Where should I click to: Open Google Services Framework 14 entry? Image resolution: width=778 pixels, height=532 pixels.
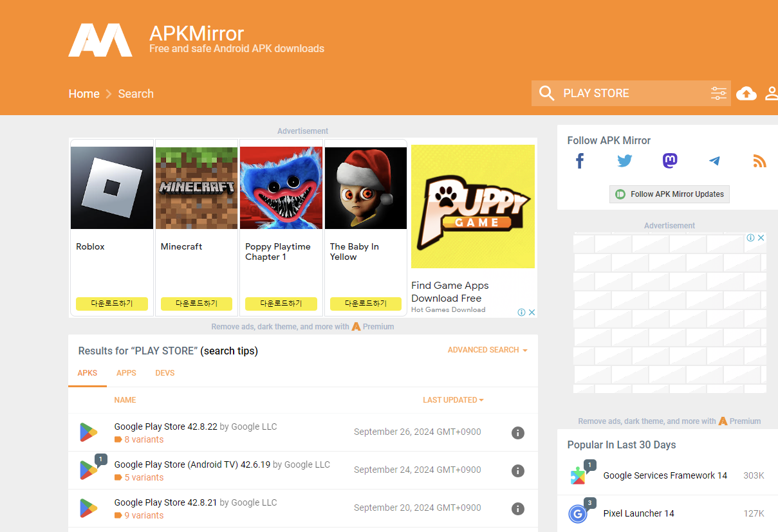665,476
